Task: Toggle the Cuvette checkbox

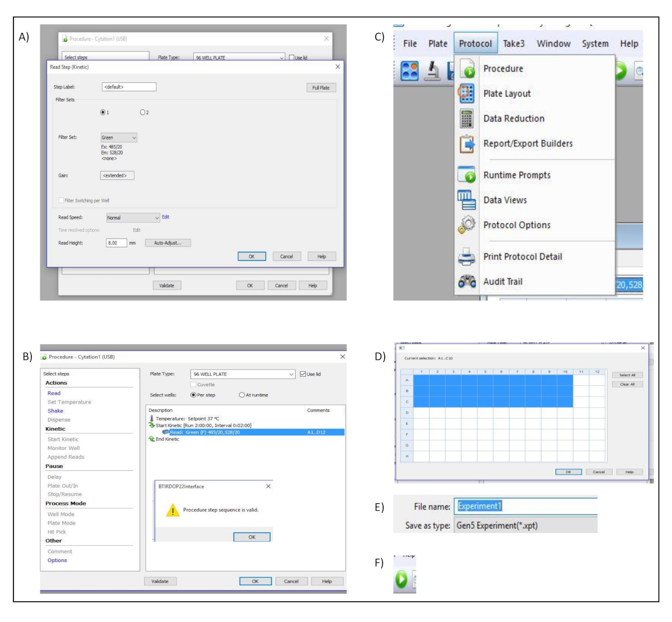Action: pos(193,385)
